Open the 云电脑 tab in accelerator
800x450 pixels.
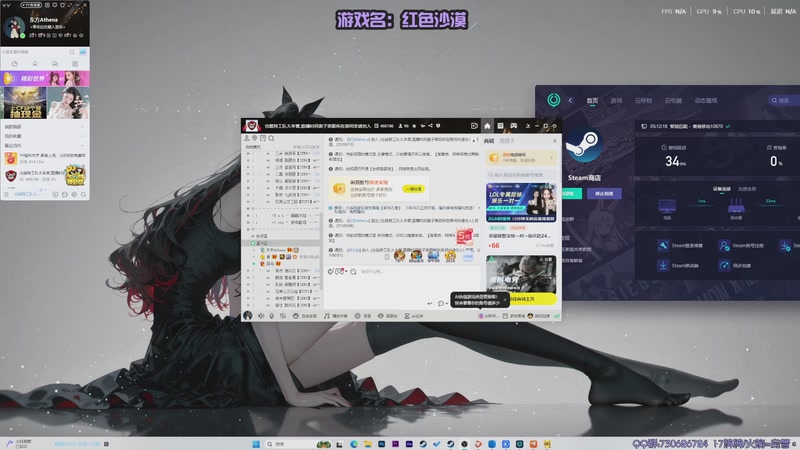point(673,101)
